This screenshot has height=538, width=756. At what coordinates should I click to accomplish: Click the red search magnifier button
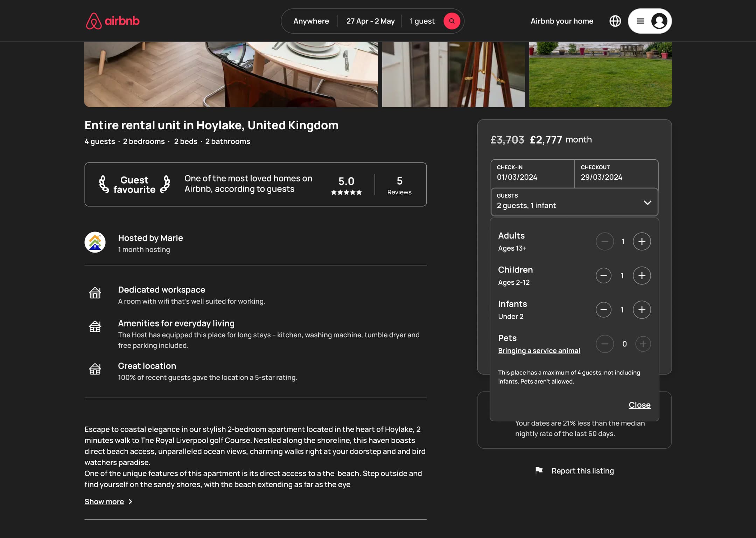(451, 21)
